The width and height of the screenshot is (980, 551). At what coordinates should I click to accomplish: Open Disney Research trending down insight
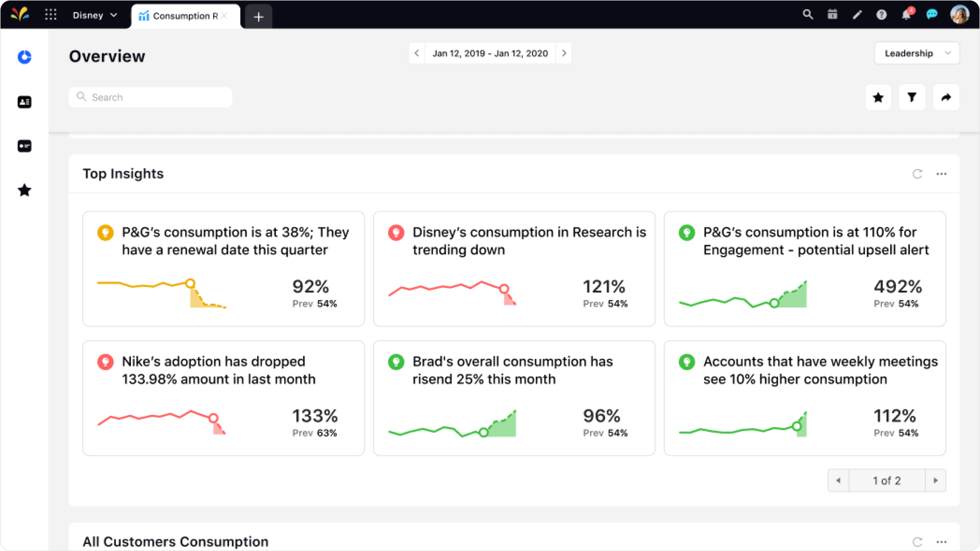tap(514, 269)
